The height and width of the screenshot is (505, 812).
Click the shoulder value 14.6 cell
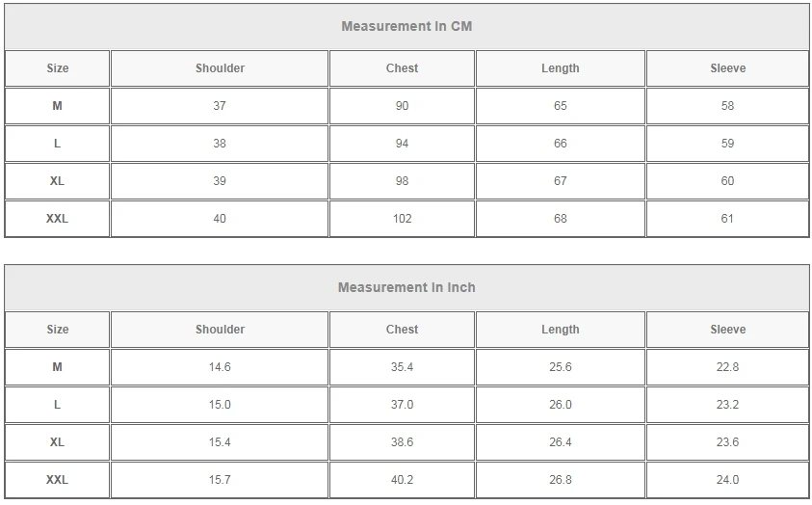click(x=220, y=367)
